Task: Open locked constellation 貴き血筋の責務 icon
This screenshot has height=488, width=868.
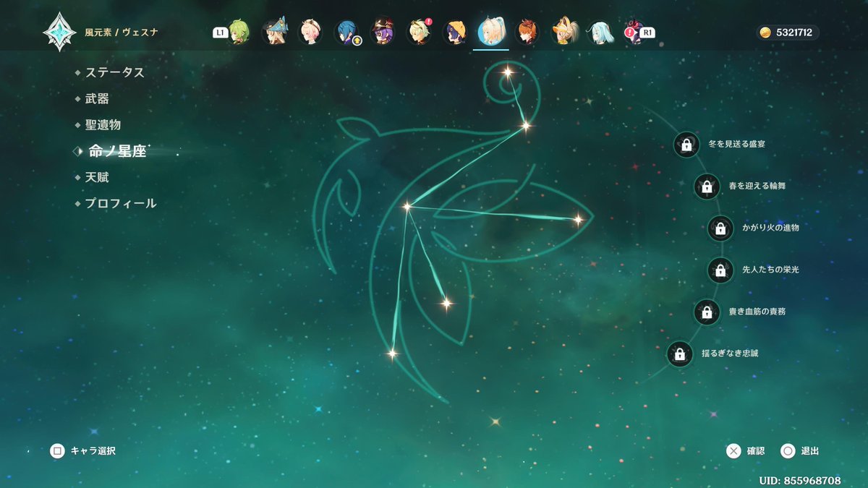Action: (x=707, y=312)
